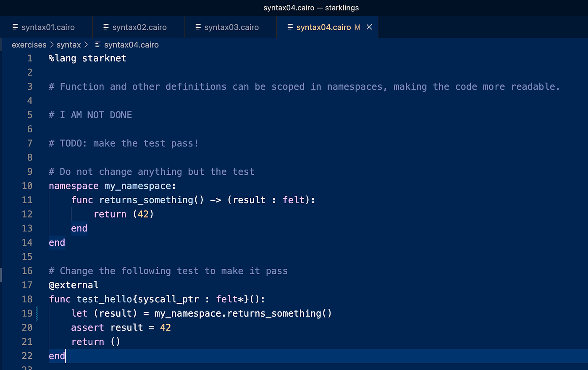
Task: Click the file icon on syntax01.cairo tab
Action: (x=15, y=27)
